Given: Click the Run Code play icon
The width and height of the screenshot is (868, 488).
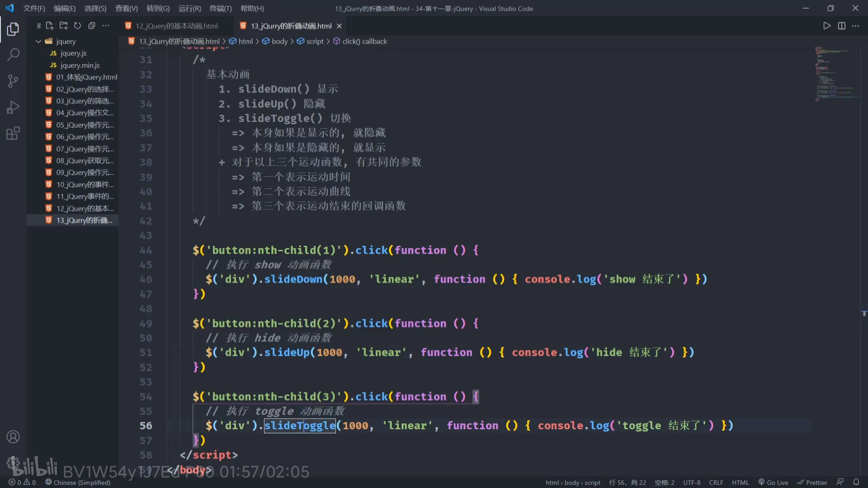Looking at the screenshot, I should pos(826,26).
